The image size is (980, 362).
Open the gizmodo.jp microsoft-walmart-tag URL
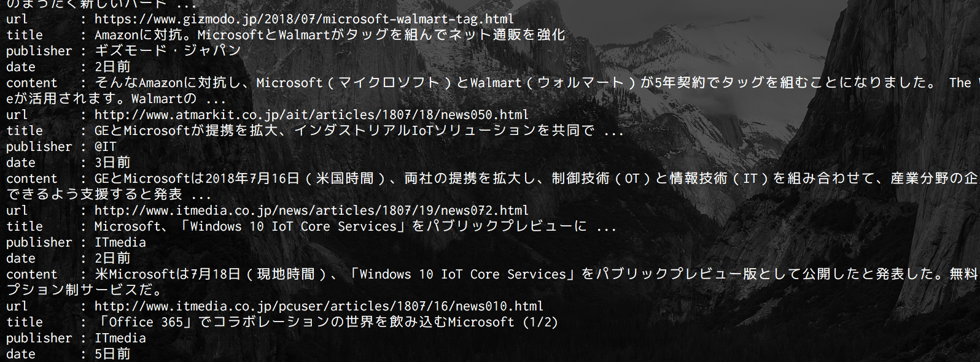point(305,19)
